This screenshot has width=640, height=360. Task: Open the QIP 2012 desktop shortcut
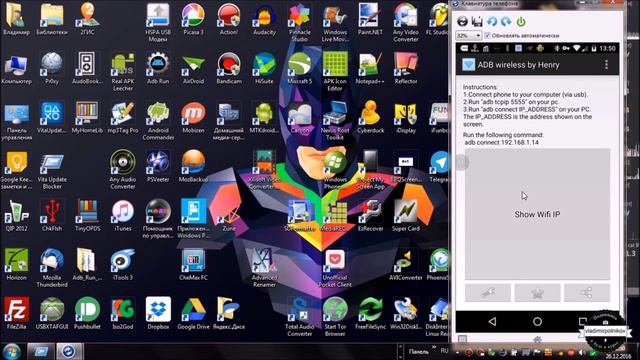(x=16, y=215)
